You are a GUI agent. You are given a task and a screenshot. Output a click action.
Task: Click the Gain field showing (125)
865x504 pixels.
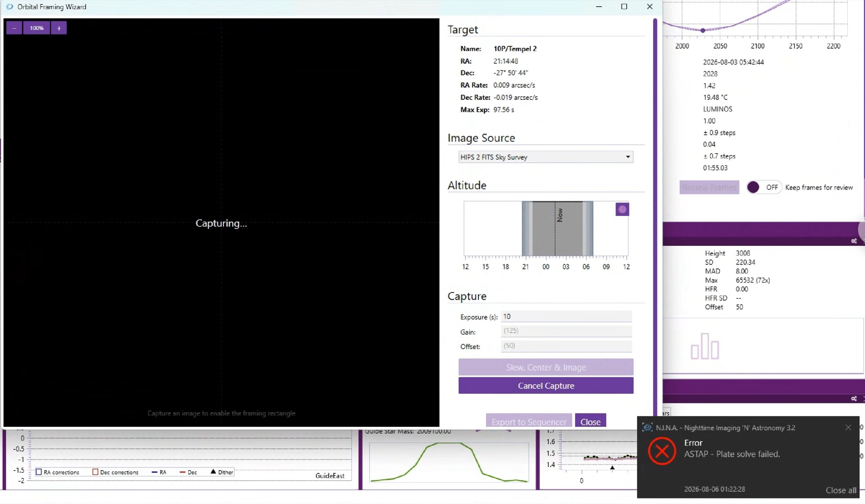point(566,331)
